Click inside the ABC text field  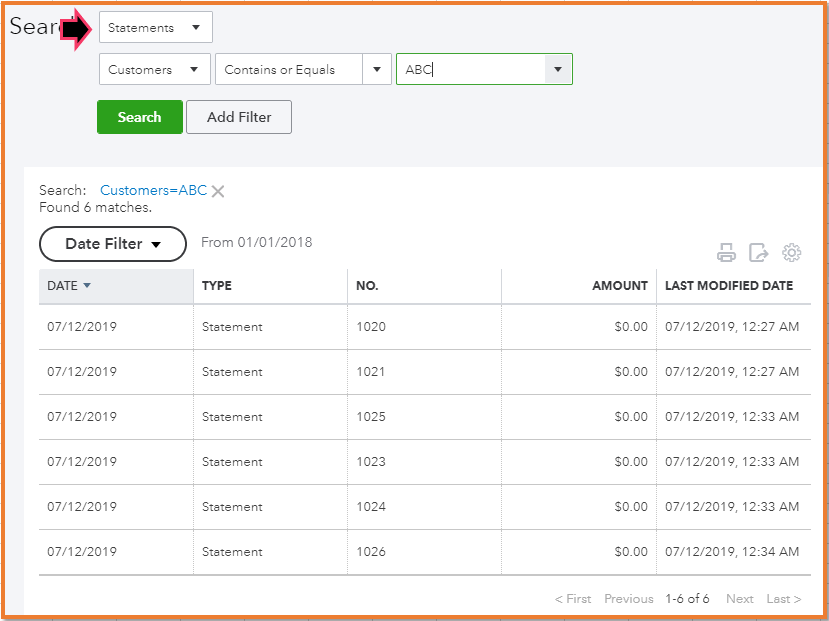pyautogui.click(x=470, y=70)
